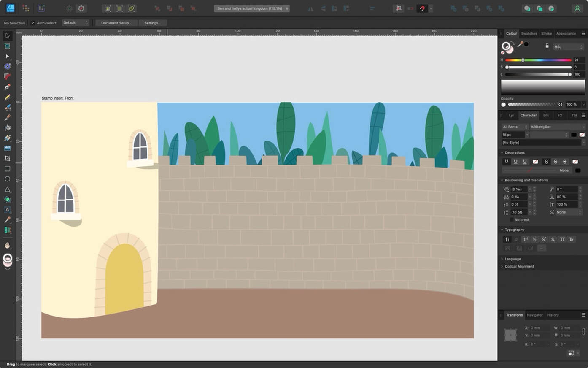
Task: Select the Artboard tool
Action: pyautogui.click(x=7, y=46)
